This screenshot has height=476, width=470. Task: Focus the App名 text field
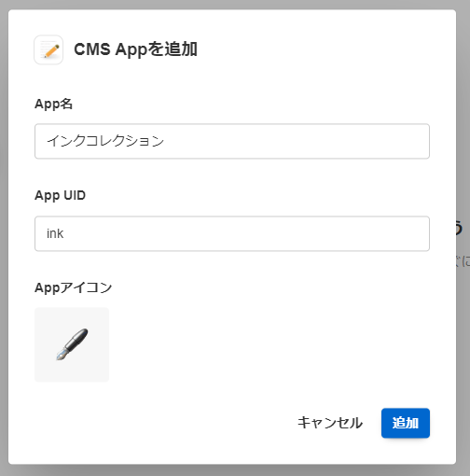tap(232, 141)
